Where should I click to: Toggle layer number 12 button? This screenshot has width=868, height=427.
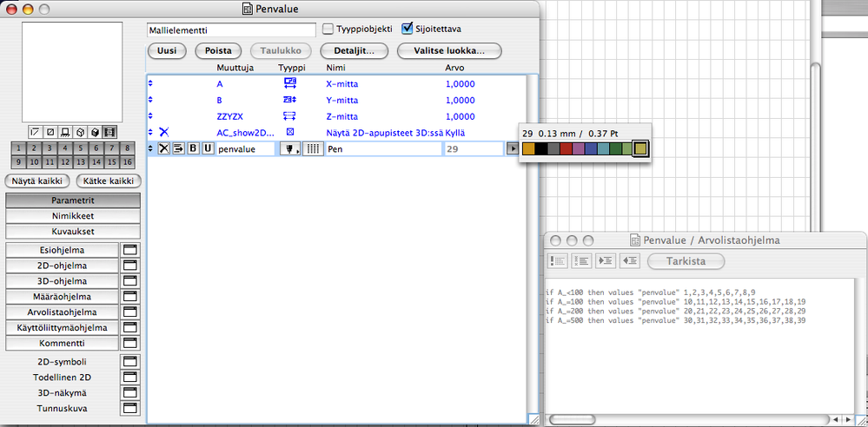coord(65,162)
